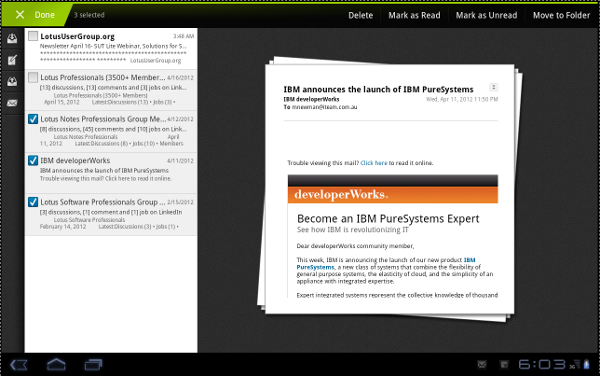This screenshot has width=600, height=376.
Task: Check the Lotus Professionals (3500+ Members) checkbox
Action: click(x=33, y=77)
